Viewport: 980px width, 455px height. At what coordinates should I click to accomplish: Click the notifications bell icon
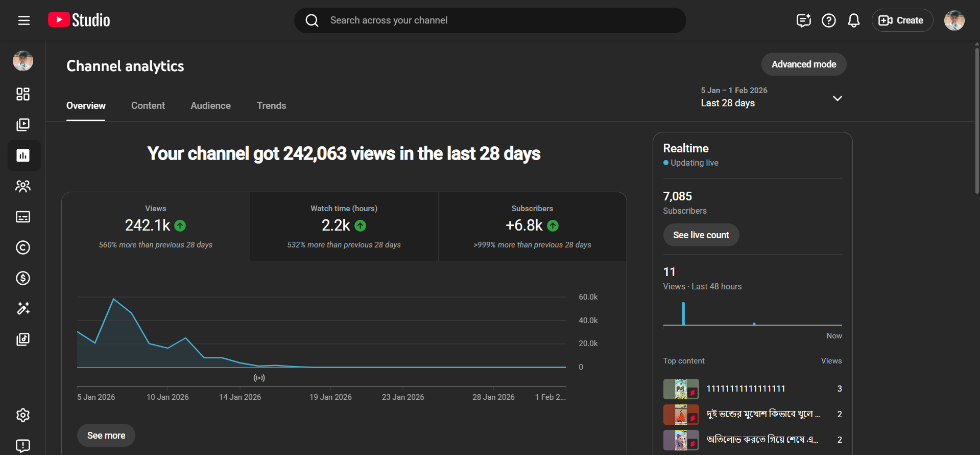(x=853, y=20)
